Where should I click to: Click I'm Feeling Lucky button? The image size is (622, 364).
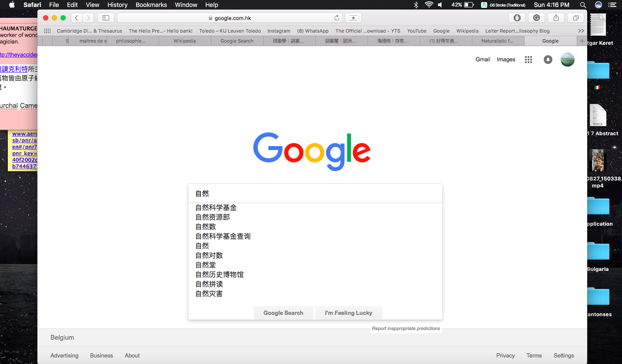348,313
